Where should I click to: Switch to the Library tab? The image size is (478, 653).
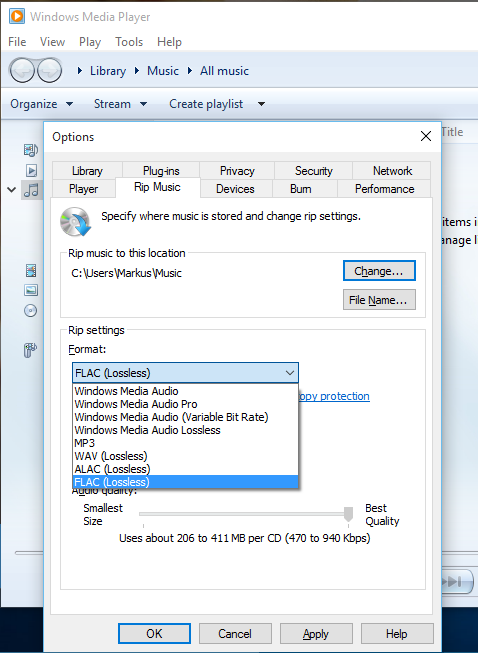point(87,171)
